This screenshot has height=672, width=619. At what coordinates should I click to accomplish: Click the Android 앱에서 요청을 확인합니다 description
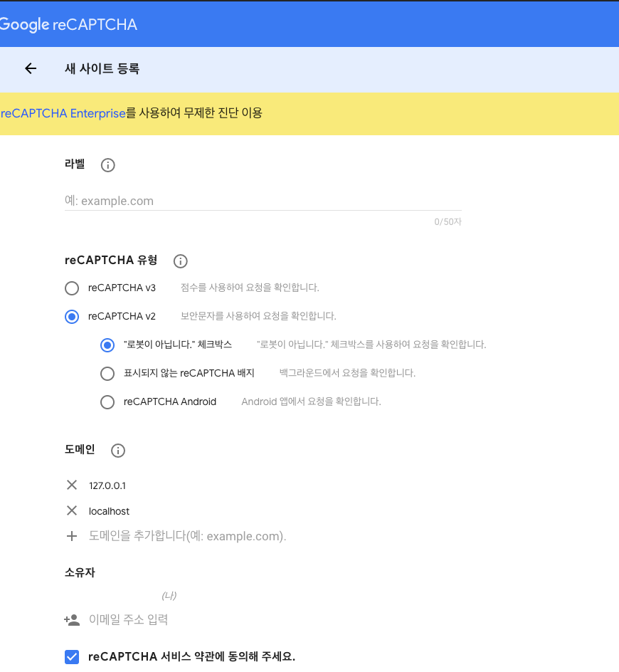(311, 401)
